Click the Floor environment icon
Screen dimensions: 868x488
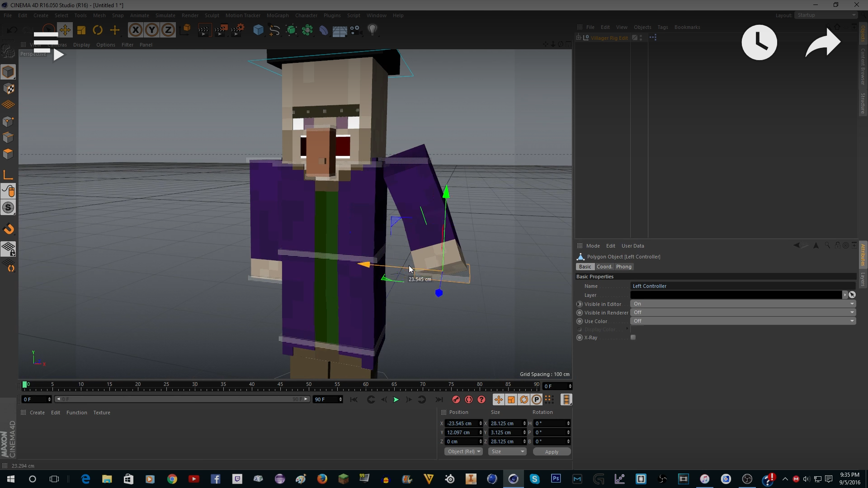click(x=340, y=30)
